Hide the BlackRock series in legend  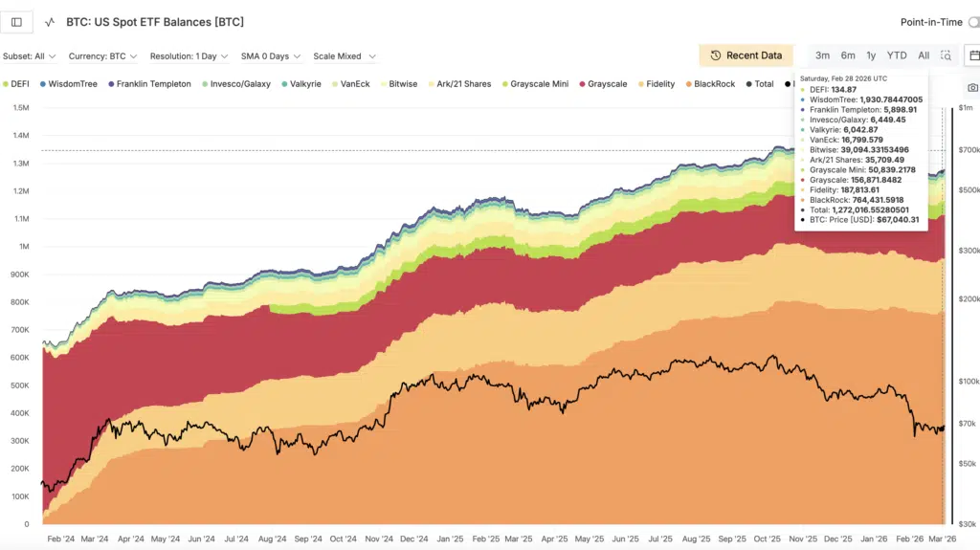click(714, 84)
